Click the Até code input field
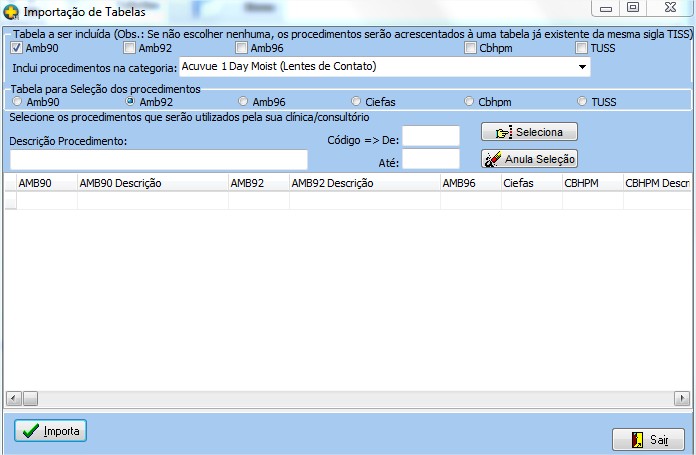This screenshot has width=696, height=455. [x=430, y=158]
